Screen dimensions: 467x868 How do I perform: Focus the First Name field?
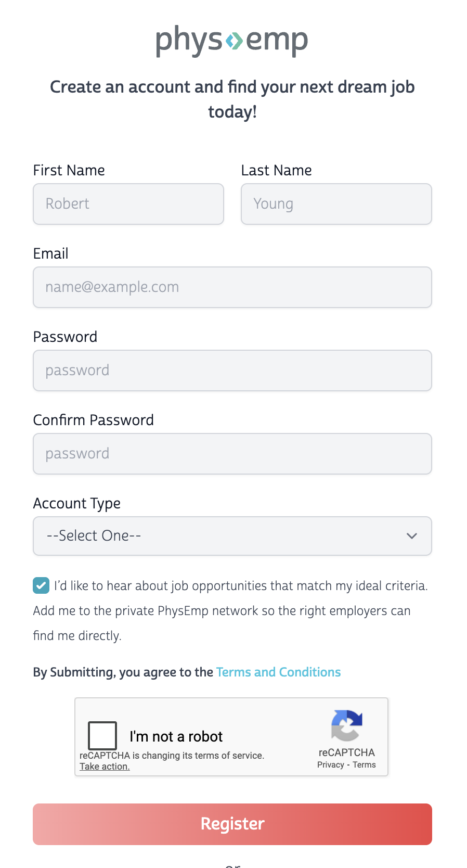[128, 204]
